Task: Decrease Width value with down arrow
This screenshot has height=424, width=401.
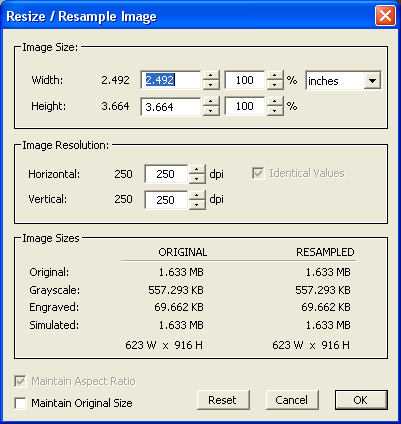Action: (211, 85)
